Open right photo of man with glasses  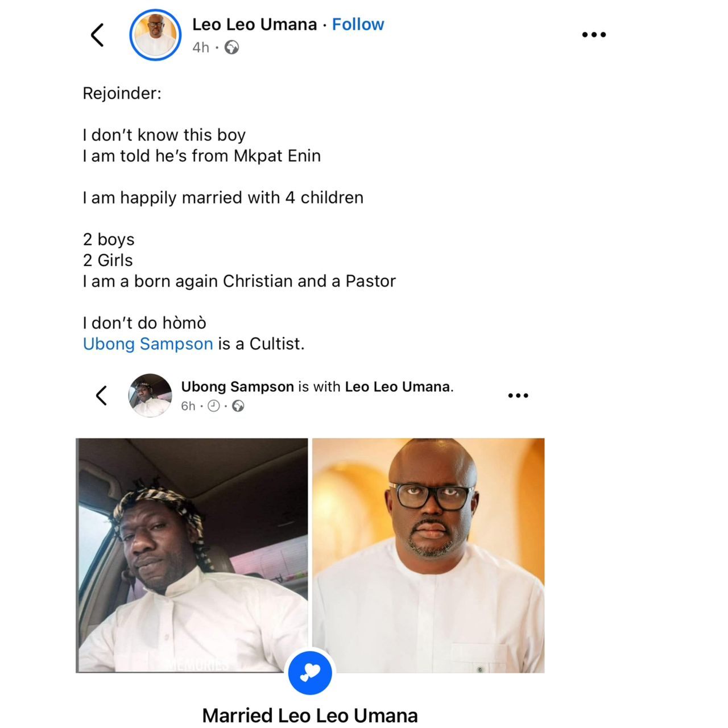tap(428, 555)
